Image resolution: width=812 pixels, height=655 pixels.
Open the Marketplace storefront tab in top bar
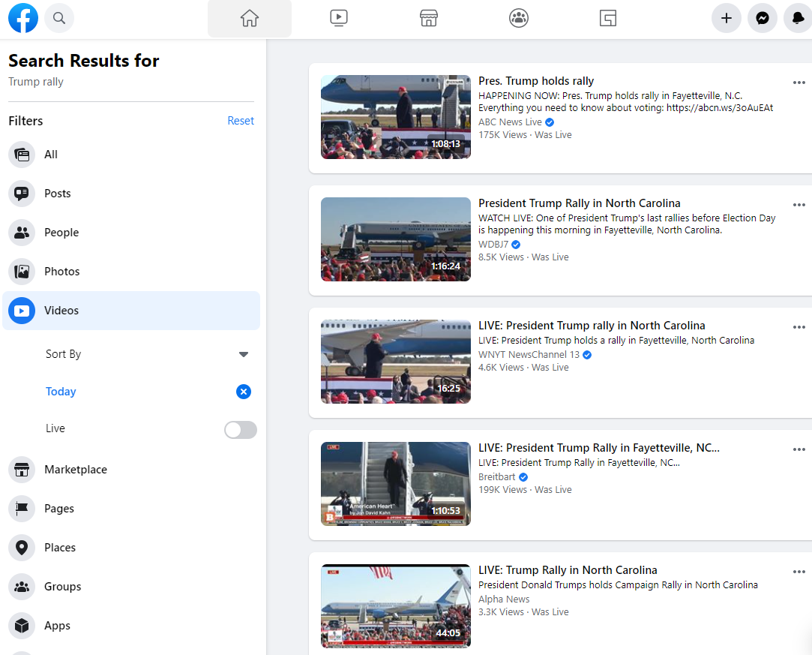429,19
